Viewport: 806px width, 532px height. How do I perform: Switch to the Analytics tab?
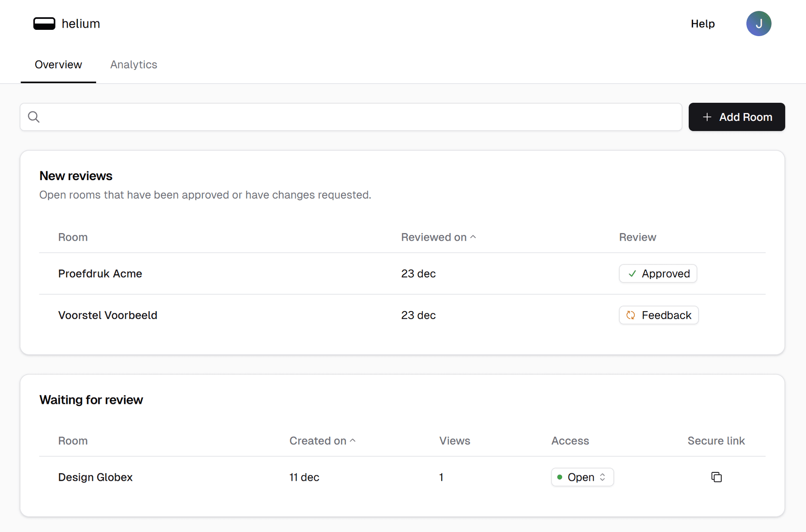[133, 64]
